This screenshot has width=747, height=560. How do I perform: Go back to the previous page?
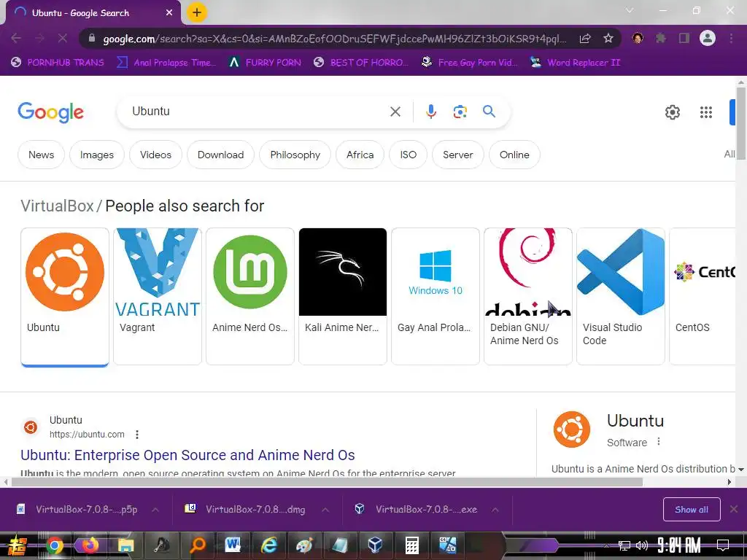pyautogui.click(x=16, y=38)
